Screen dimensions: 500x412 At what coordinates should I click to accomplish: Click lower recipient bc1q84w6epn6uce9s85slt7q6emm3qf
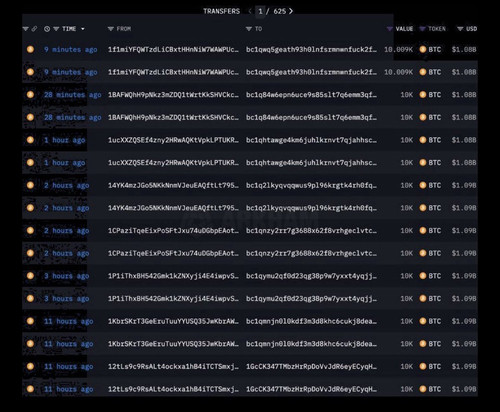tap(311, 118)
